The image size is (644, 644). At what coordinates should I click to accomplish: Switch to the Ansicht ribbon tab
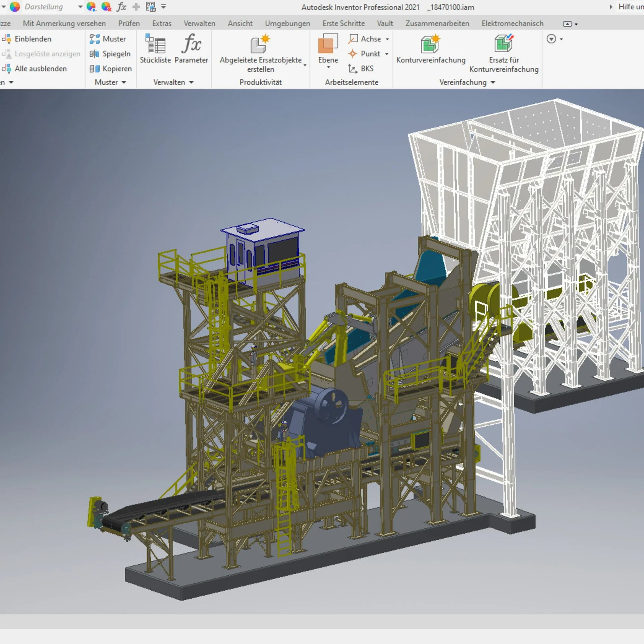[240, 23]
